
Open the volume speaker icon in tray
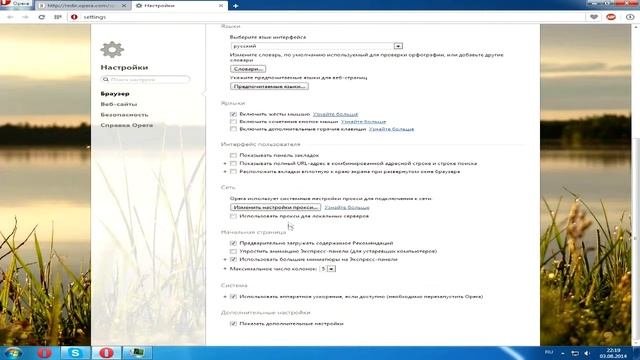tap(587, 353)
